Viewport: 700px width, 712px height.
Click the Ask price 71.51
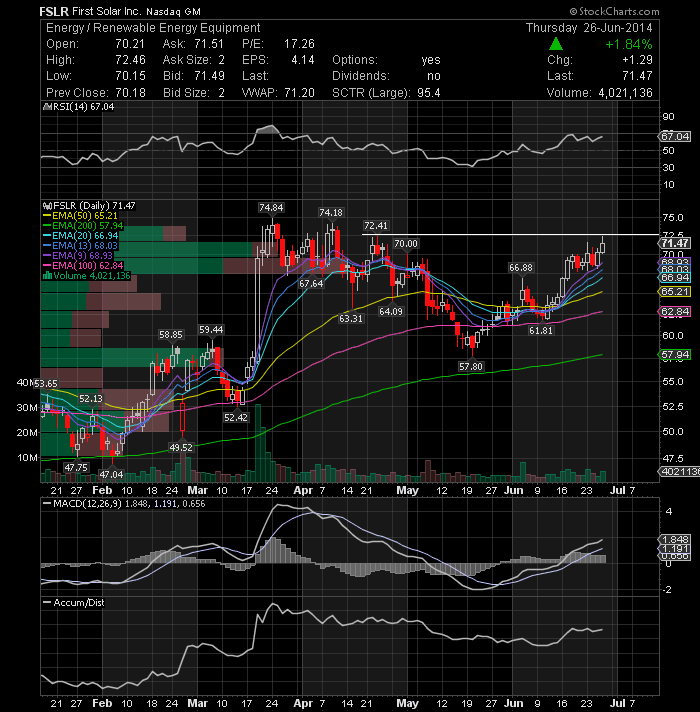(209, 44)
